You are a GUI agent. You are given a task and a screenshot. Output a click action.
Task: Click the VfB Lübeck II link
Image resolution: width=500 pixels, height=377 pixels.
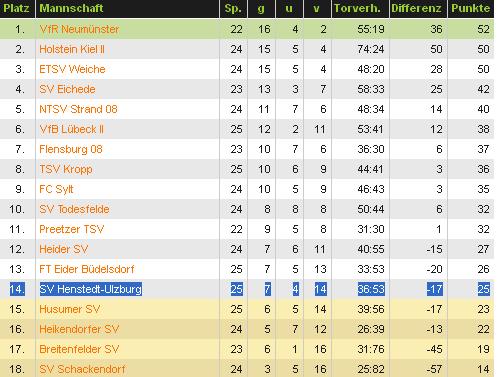(x=72, y=129)
